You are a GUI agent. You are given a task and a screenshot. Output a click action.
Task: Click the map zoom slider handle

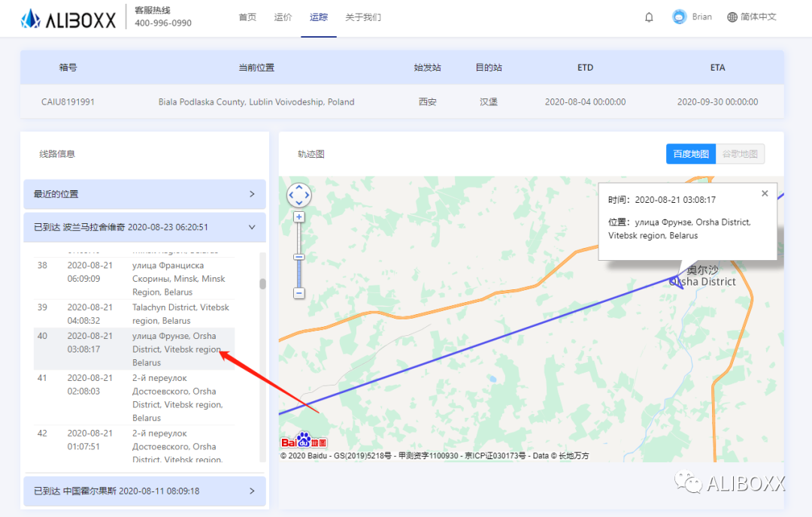coord(298,257)
